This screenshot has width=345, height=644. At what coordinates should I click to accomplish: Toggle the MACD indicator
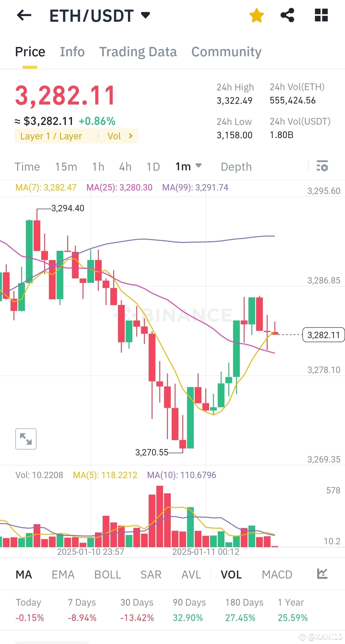(277, 574)
